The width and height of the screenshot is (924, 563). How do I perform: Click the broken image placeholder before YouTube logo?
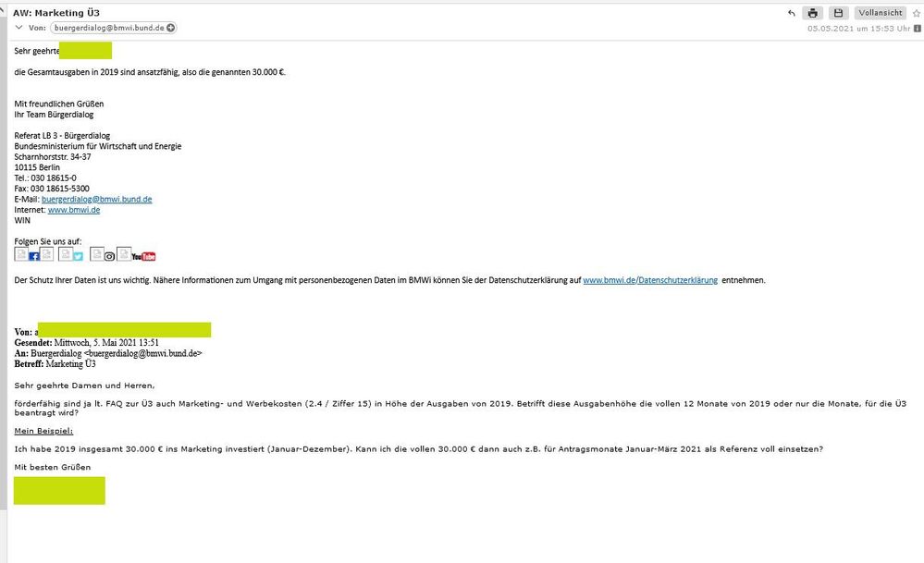124,254
